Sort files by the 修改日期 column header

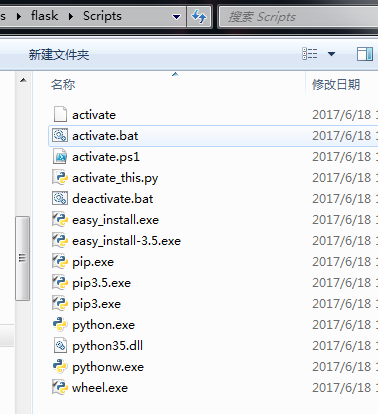pos(336,84)
